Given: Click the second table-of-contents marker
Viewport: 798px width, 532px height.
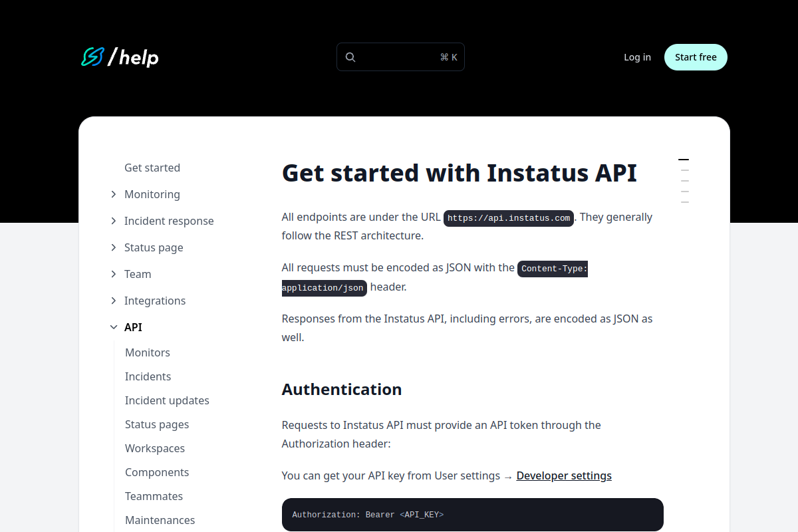Looking at the screenshot, I should coord(685,170).
